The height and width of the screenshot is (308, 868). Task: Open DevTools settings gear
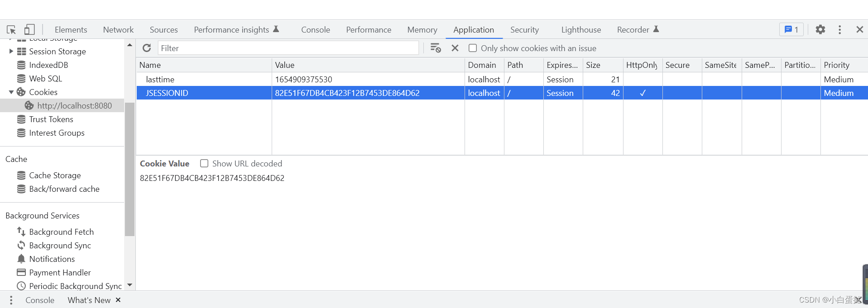[x=820, y=29]
